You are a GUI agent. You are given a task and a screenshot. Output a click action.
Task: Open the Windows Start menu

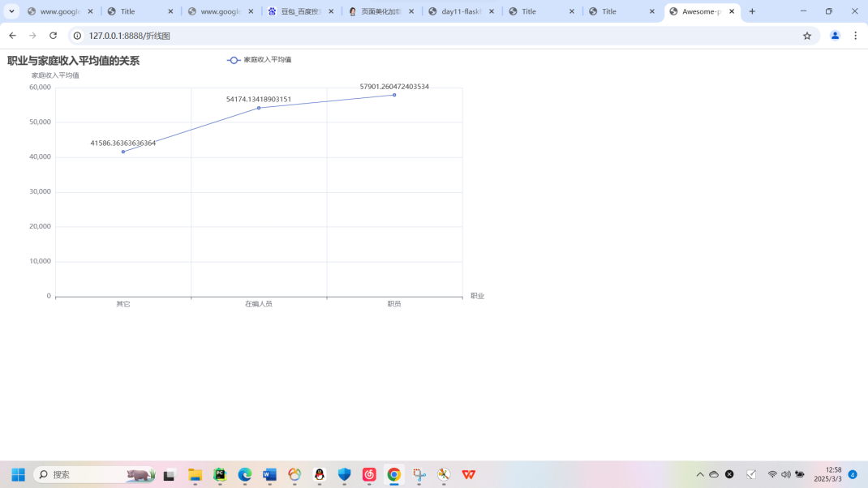pos(19,475)
